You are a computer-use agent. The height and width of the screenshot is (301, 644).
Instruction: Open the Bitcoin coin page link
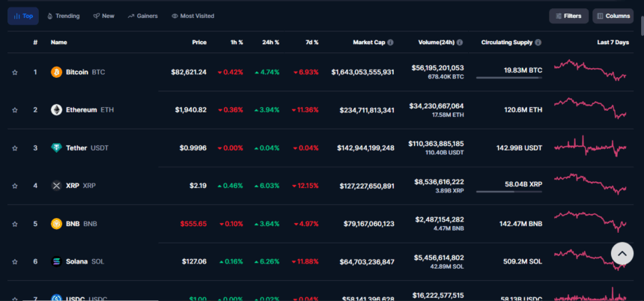85,73
